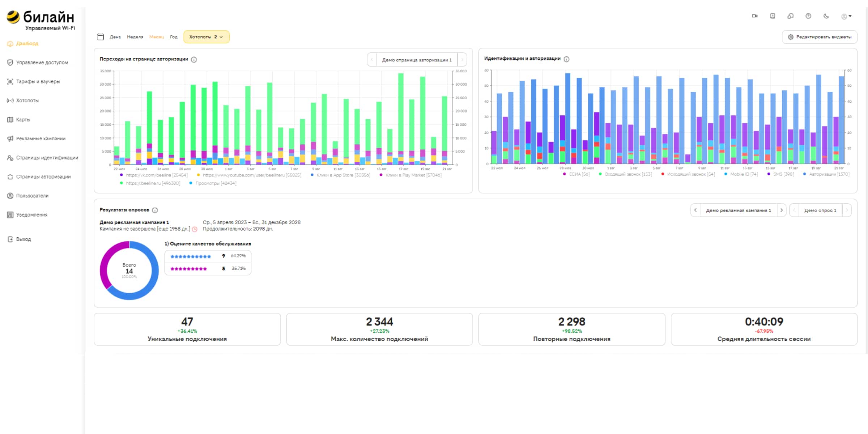Viewport: 868px width, 434px height.
Task: Show previous advertising campaign
Action: [695, 210]
